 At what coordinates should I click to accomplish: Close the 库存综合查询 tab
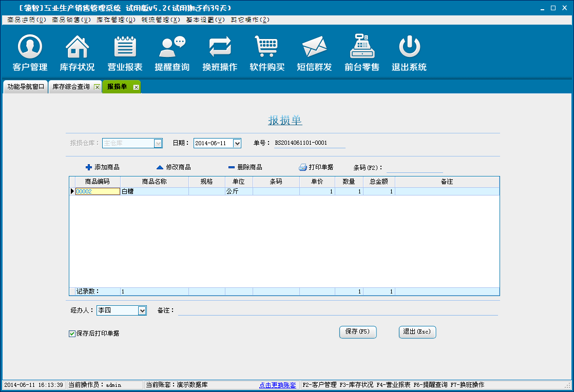point(97,87)
